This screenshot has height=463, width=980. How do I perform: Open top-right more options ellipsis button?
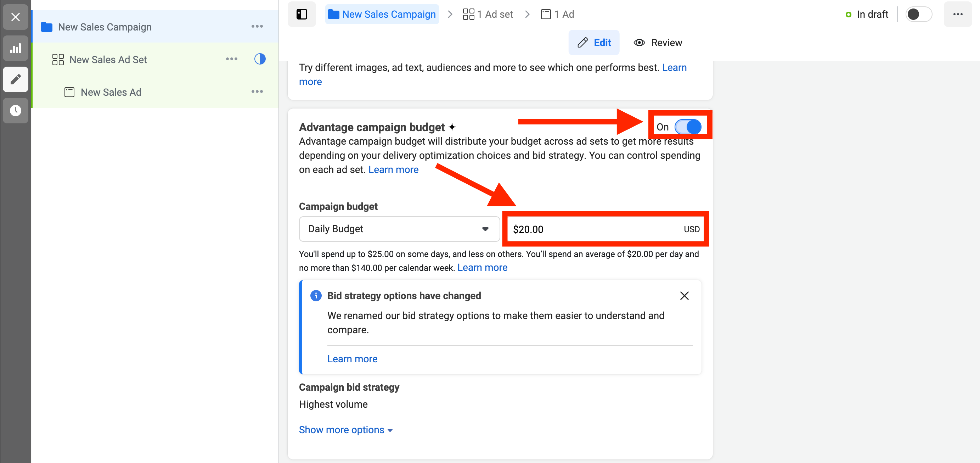point(957,15)
